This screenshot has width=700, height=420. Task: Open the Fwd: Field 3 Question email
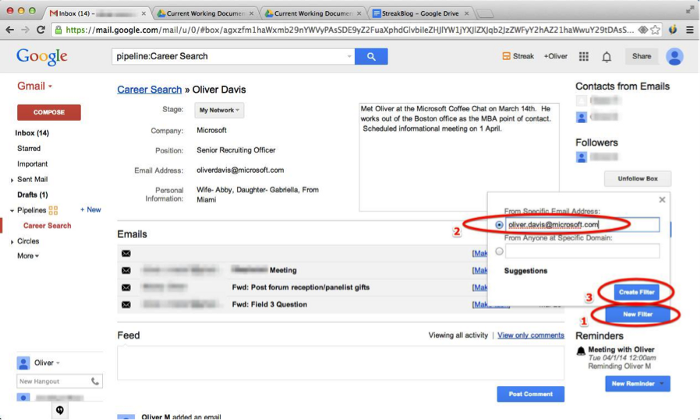[x=269, y=304]
